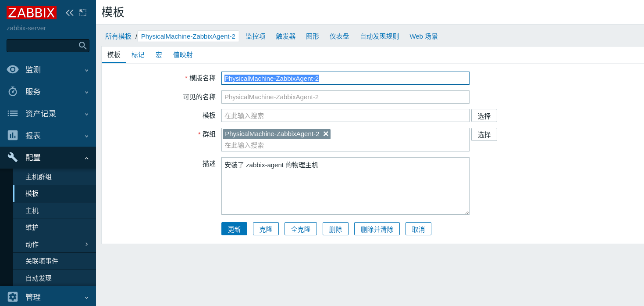This screenshot has height=306, width=644.
Task: Expand the 管理 menu chevron
Action: [86, 297]
